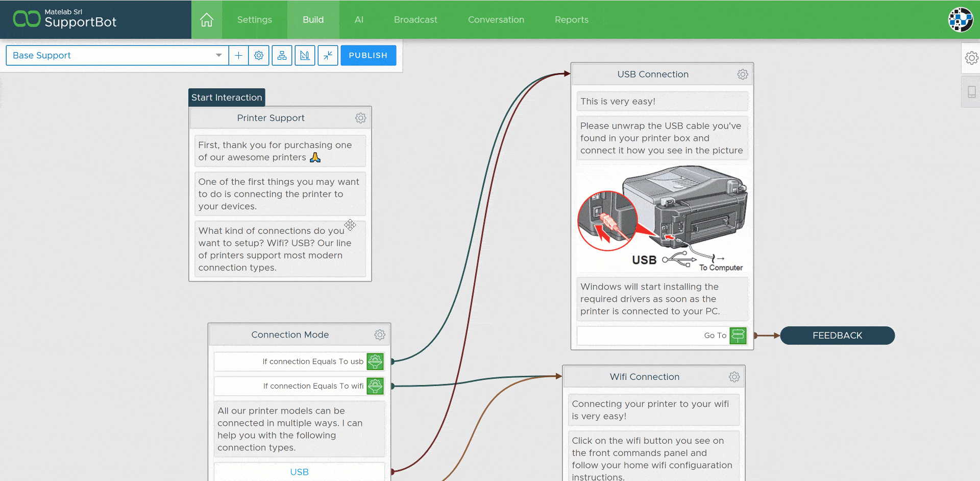Open the chart analytics icon

[x=305, y=55]
